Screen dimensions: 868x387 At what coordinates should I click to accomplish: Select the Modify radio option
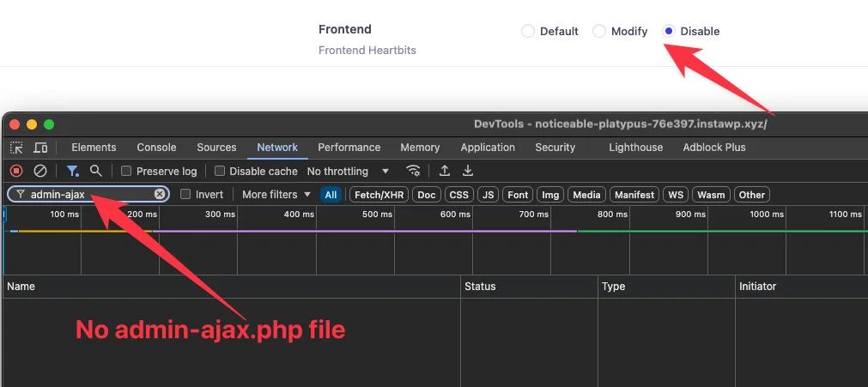click(599, 31)
